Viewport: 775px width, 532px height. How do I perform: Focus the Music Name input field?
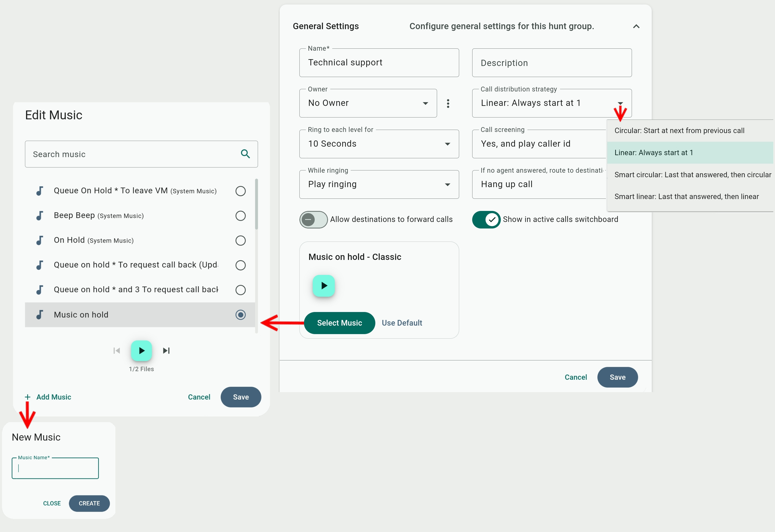point(55,468)
